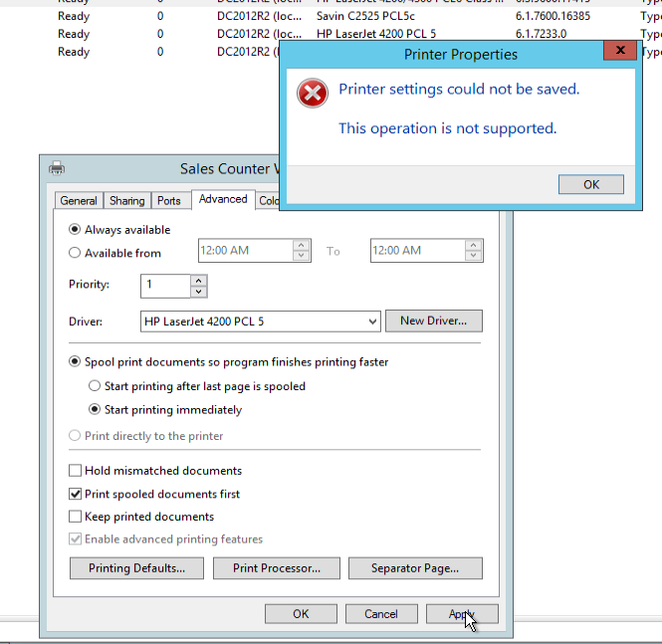This screenshot has height=644, width=662.
Task: Click OK in the Printer Properties error dialog
Action: [x=590, y=184]
